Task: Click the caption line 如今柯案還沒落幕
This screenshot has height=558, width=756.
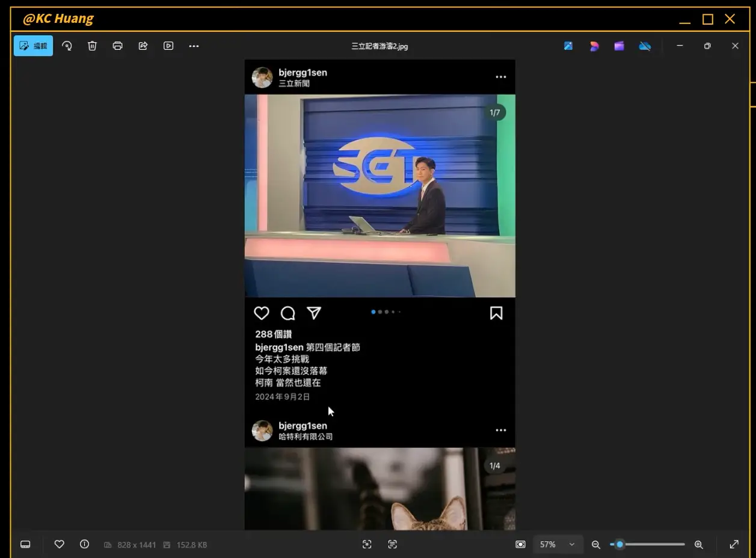Action: (x=291, y=371)
